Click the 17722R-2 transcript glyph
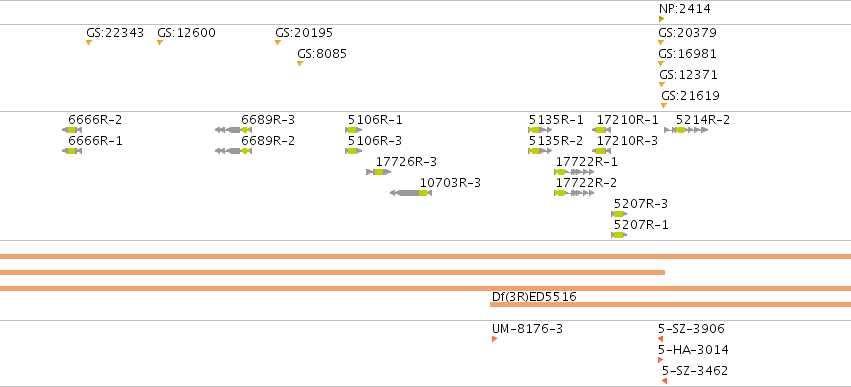This screenshot has width=851, height=387. click(574, 193)
